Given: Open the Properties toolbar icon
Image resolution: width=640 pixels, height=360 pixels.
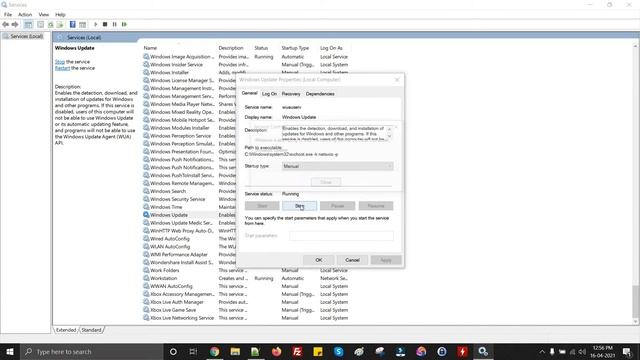Looking at the screenshot, I should 40,24.
